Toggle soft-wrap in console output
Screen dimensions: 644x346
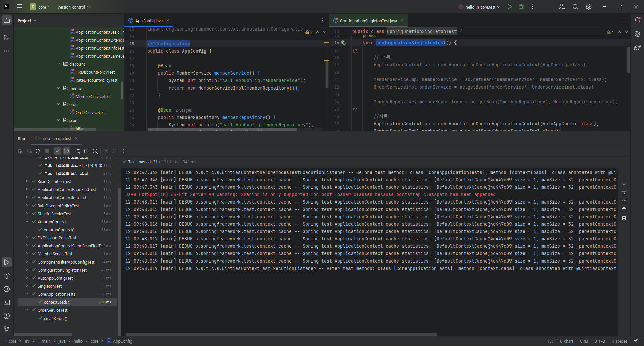tap(624, 192)
